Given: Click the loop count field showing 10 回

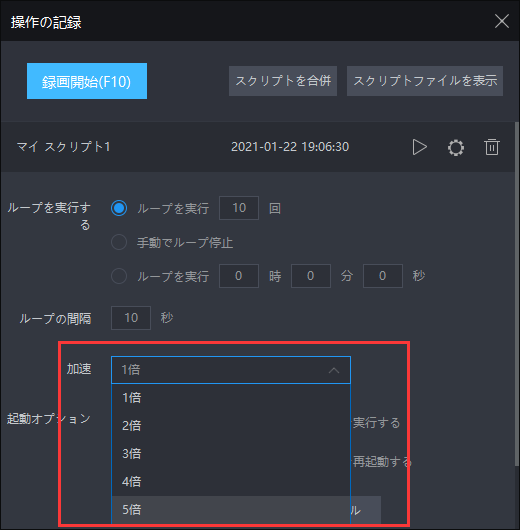Looking at the screenshot, I should coord(239,208).
